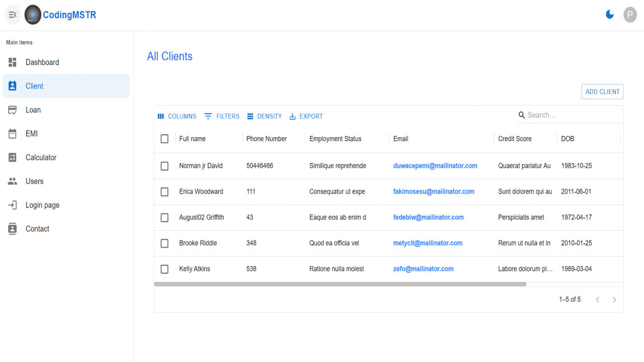Open the Dashboard menu item
Viewport: 644px width, 362px height.
[x=66, y=62]
